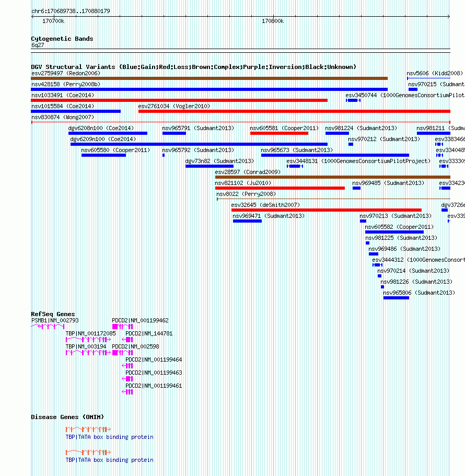Open the nsv605581 (Cooper2011) loss variant

[279, 133]
